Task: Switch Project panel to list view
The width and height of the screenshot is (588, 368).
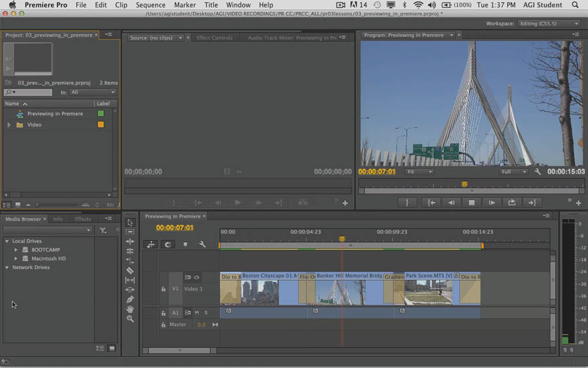Action: pos(7,205)
